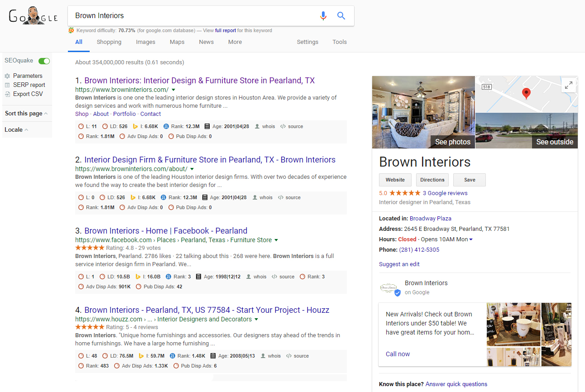Viewport: 585px width, 392px height.
Task: Click the SEOquake parameters gear icon
Action: click(x=7, y=76)
